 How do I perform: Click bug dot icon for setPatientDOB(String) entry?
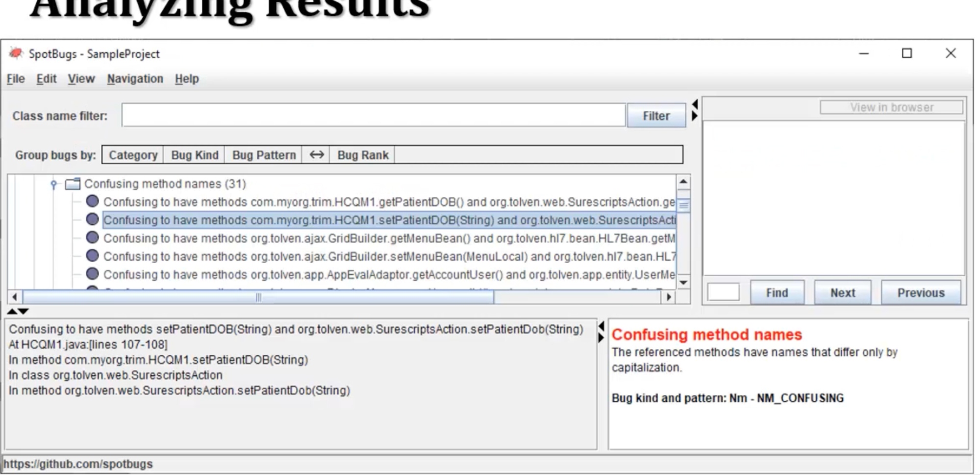pos(92,219)
